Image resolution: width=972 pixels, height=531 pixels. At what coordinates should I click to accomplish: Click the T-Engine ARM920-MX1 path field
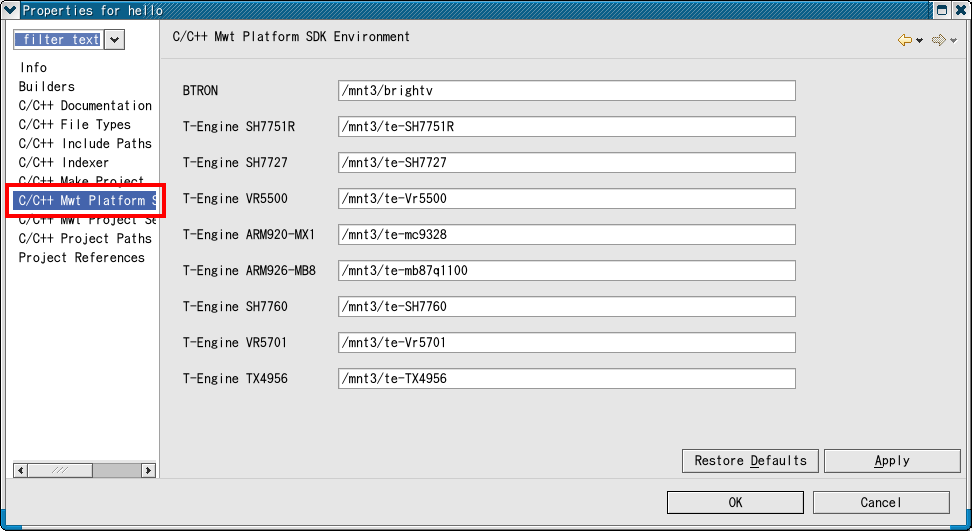tap(567, 234)
